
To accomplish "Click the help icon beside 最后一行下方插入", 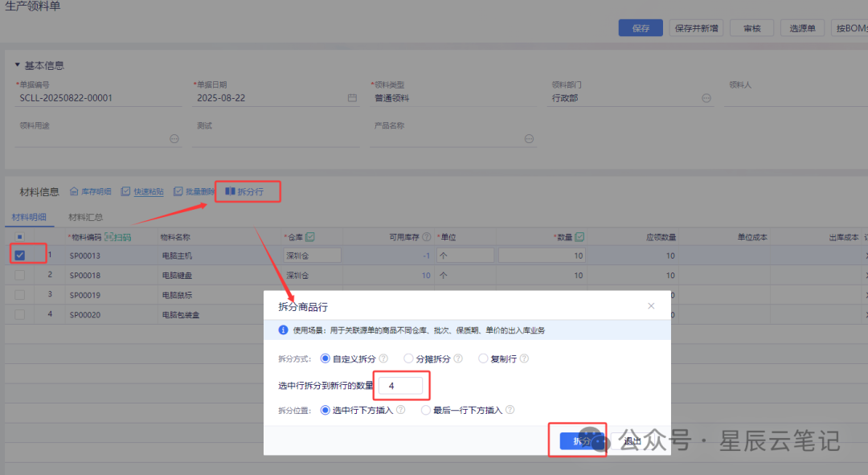I will tap(510, 410).
